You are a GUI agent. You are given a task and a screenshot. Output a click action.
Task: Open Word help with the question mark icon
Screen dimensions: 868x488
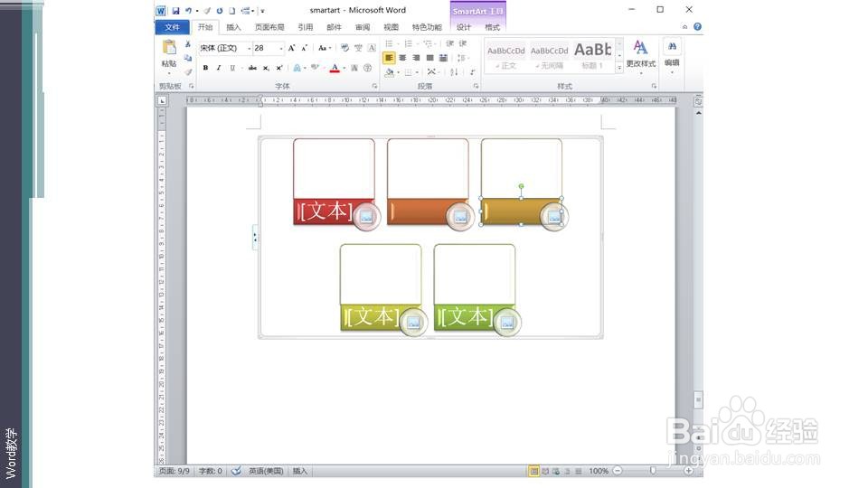(697, 26)
